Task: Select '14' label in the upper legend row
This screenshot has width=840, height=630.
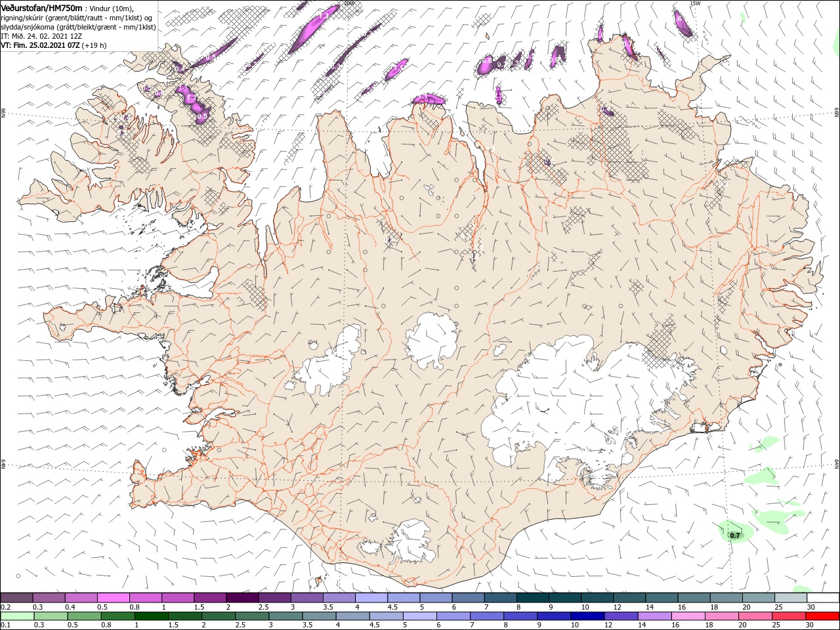Action: click(x=648, y=607)
